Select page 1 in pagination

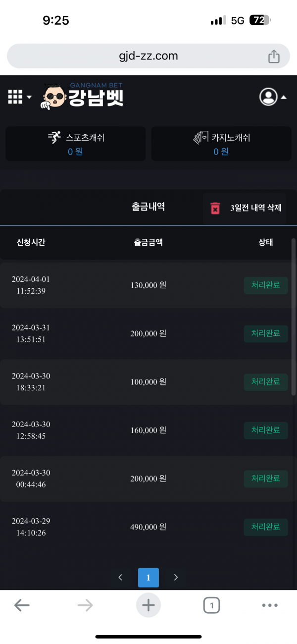[x=148, y=577]
